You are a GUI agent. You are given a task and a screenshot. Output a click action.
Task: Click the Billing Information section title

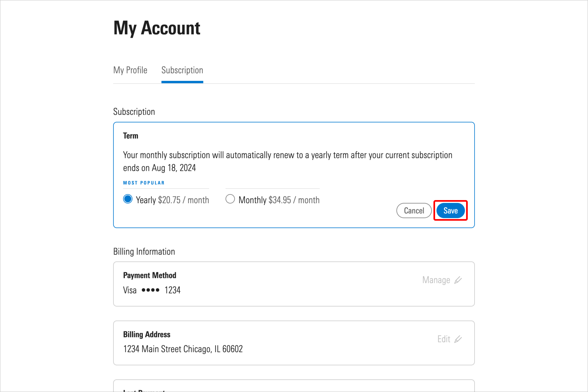point(144,252)
